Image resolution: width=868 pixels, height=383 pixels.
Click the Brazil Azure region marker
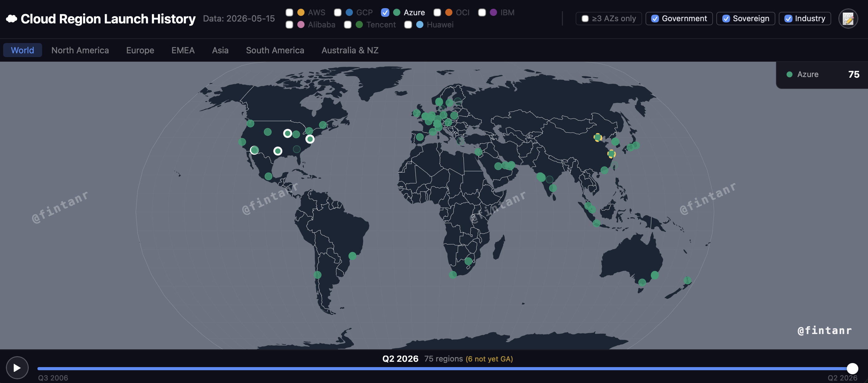353,256
